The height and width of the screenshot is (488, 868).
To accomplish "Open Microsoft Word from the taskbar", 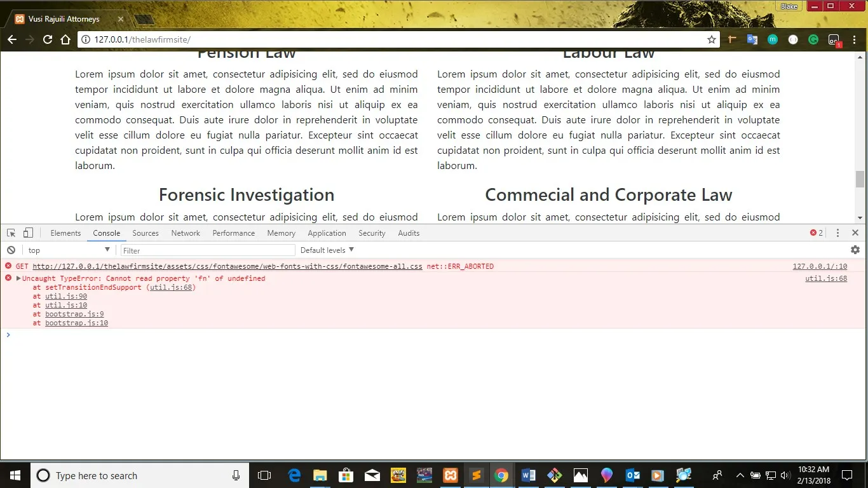I will coord(529,475).
